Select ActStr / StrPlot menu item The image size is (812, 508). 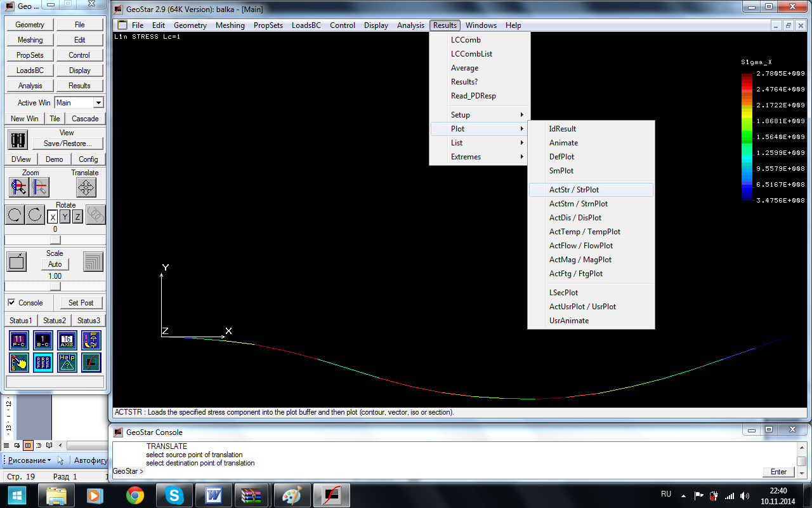(x=591, y=190)
